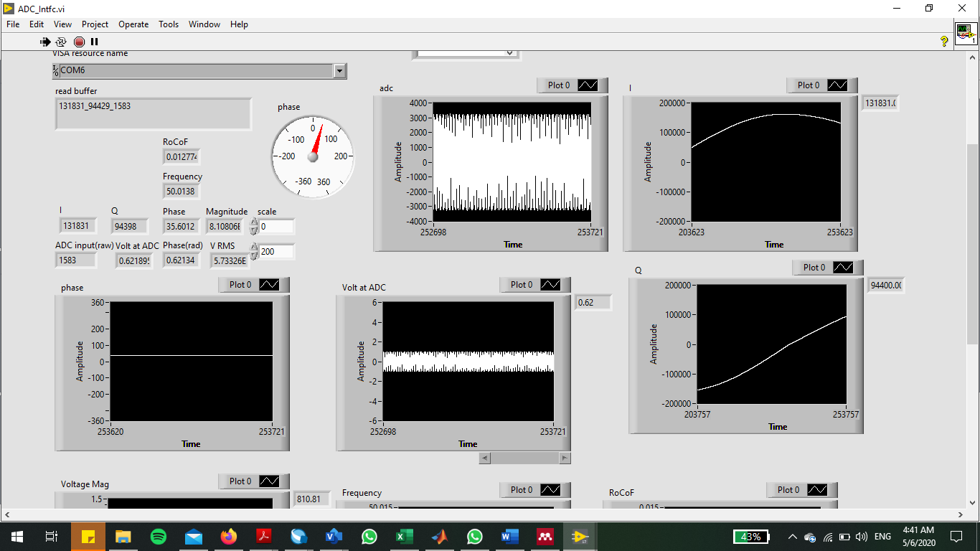Click the input field showing 200
980x551 pixels.
coord(277,251)
